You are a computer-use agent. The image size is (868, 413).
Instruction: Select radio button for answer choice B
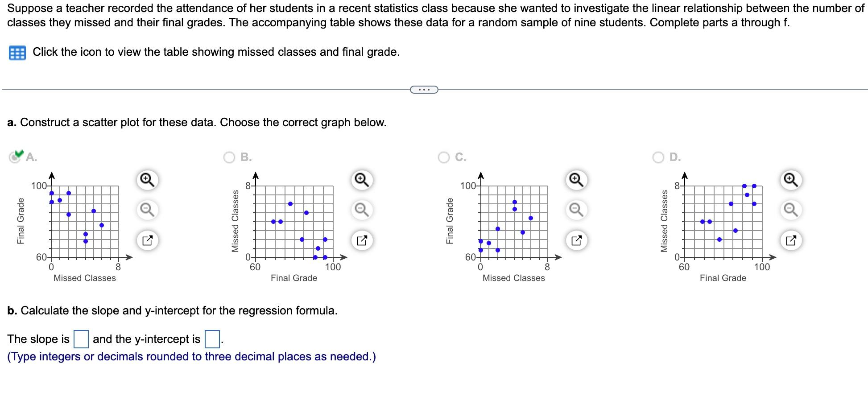coord(229,157)
